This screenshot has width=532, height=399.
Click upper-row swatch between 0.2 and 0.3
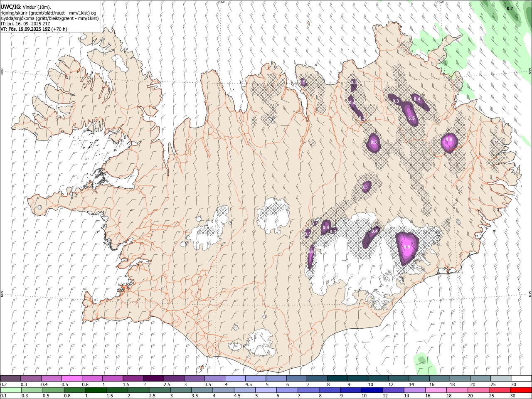click(x=11, y=379)
